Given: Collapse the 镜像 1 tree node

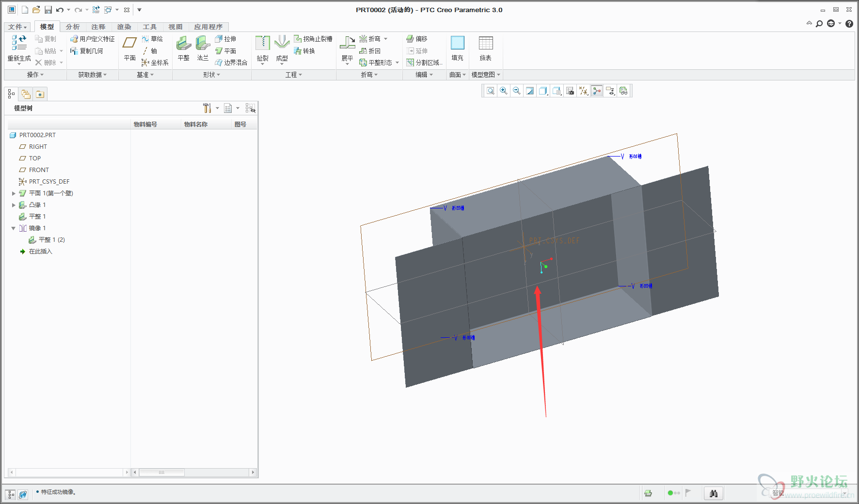Looking at the screenshot, I should [x=14, y=228].
